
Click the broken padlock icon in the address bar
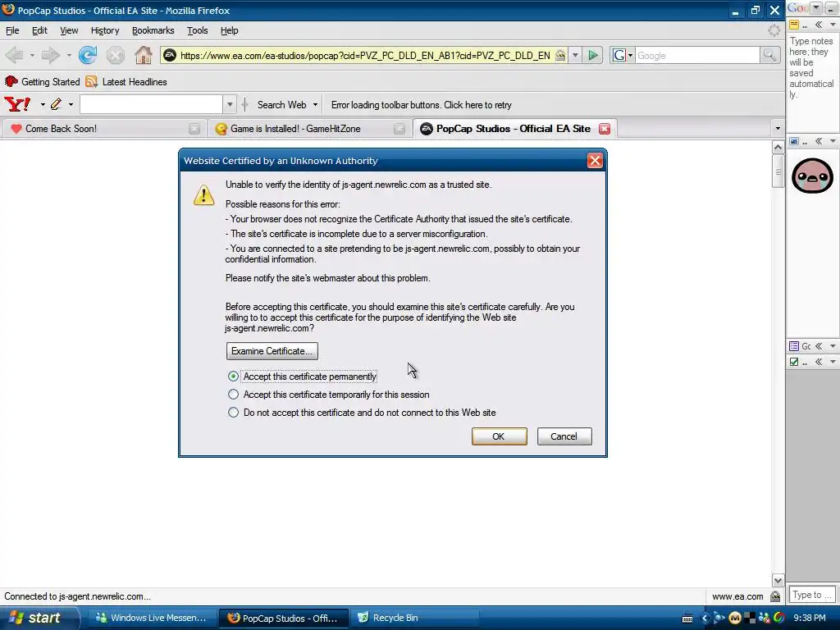point(560,55)
